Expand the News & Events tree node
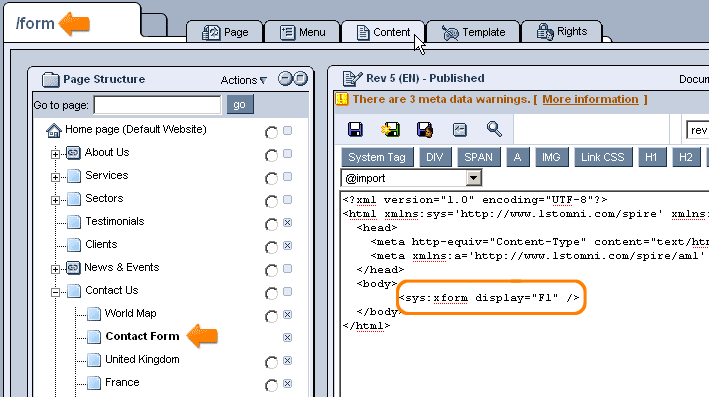The image size is (709, 397). tap(55, 269)
